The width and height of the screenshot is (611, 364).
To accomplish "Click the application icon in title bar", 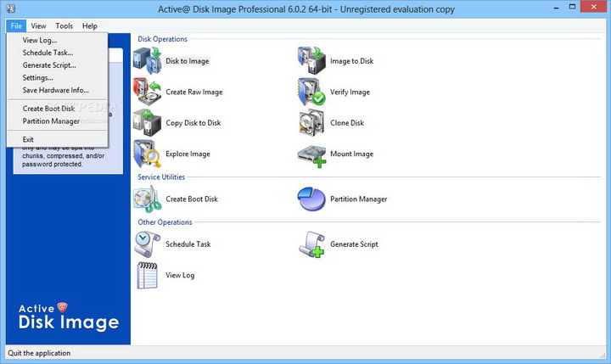I will pos(11,8).
